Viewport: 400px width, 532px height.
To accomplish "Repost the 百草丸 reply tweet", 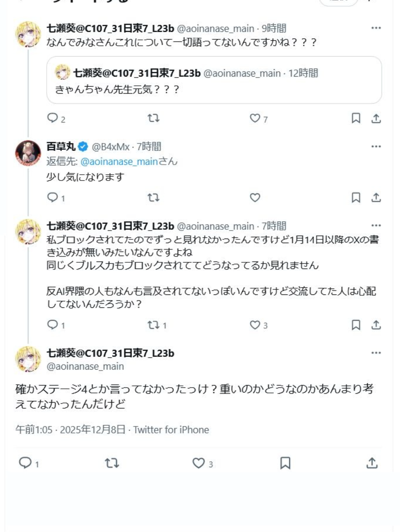I will click(x=153, y=198).
